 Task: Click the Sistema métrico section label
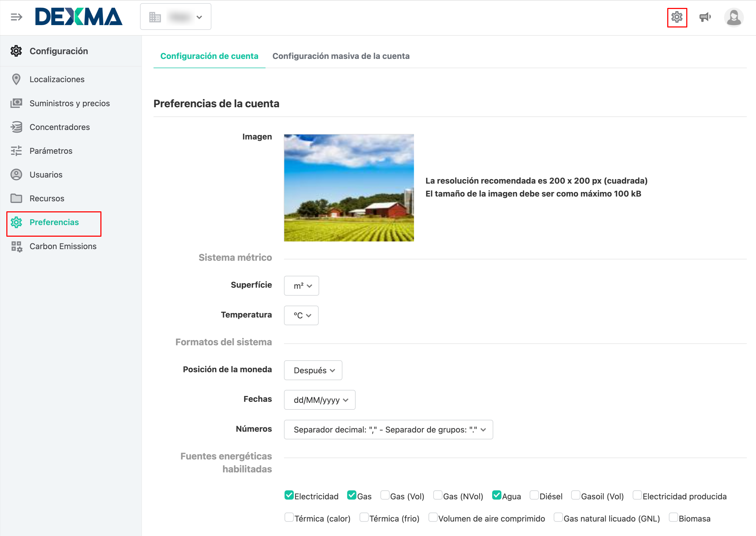(x=235, y=258)
